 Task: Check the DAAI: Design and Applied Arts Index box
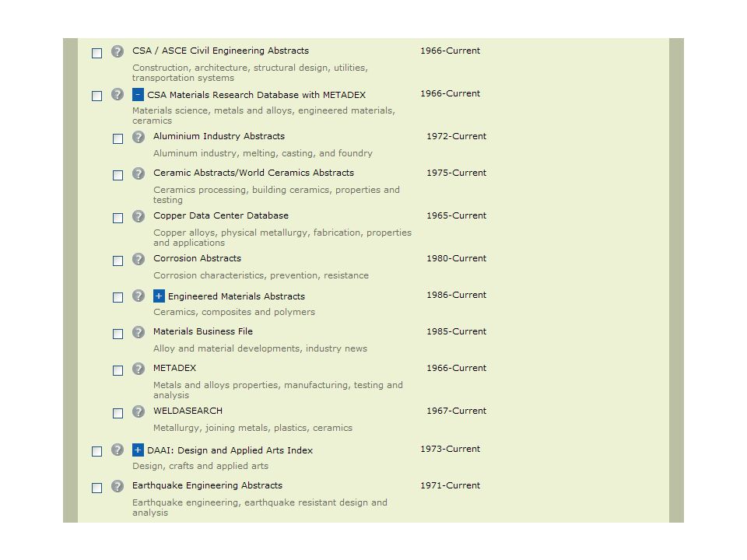click(96, 451)
